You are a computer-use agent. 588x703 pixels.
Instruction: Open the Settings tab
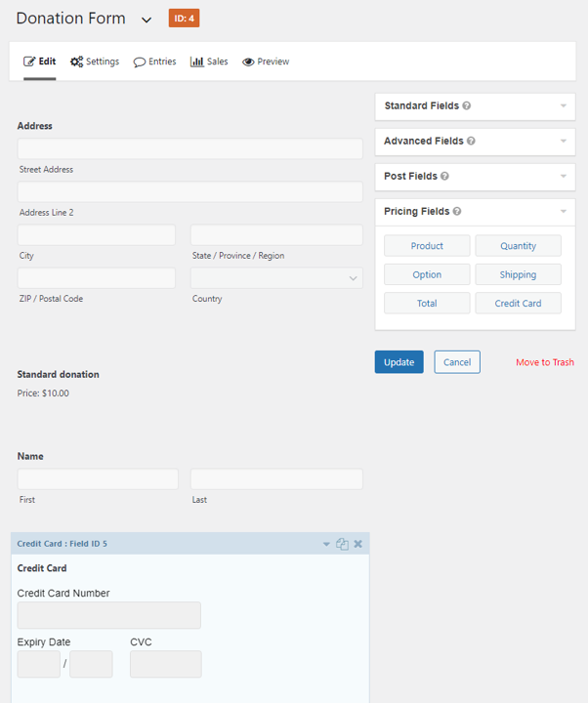pos(95,62)
